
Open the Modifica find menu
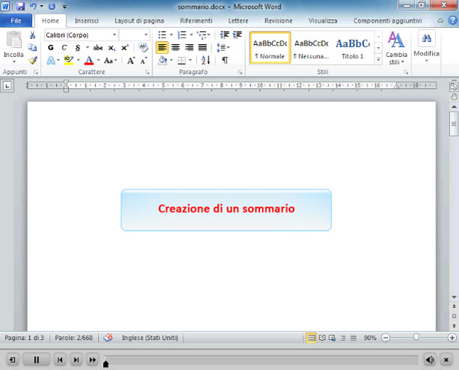click(426, 47)
